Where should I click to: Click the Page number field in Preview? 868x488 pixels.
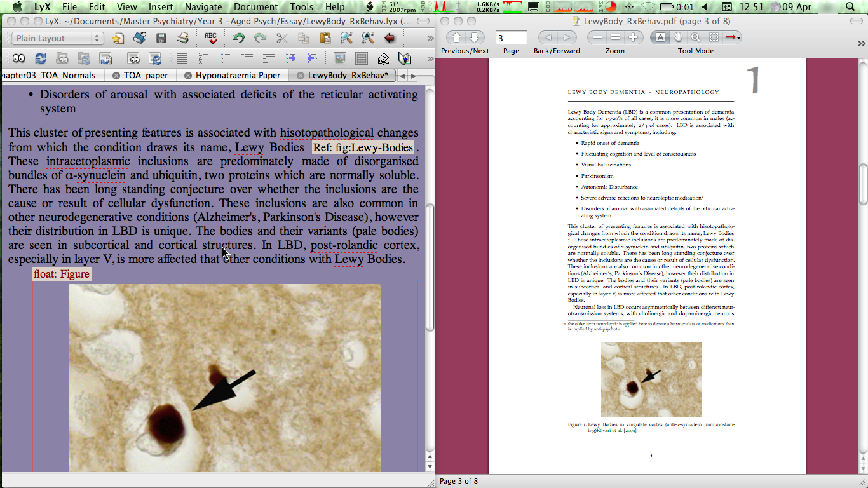511,38
